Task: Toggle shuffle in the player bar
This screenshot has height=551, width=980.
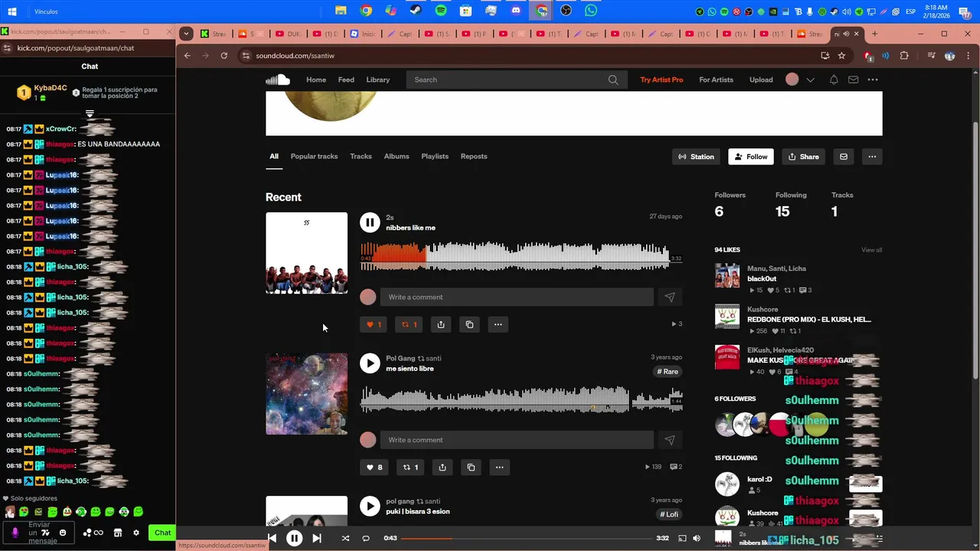Action: (x=345, y=538)
